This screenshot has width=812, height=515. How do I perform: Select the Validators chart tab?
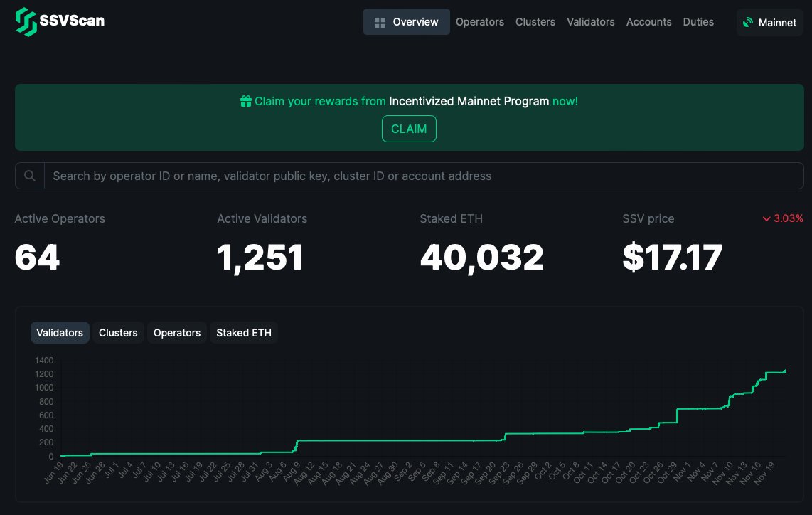coord(60,333)
